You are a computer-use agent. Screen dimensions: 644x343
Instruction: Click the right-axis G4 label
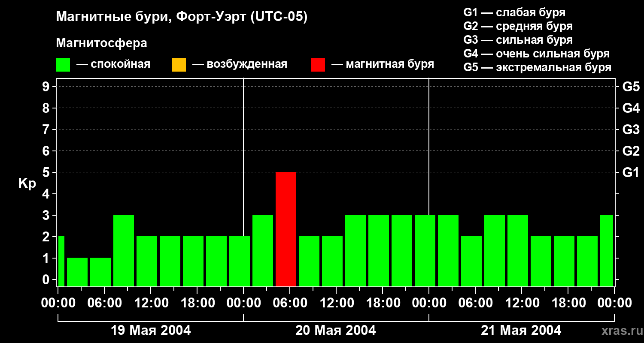pyautogui.click(x=631, y=108)
